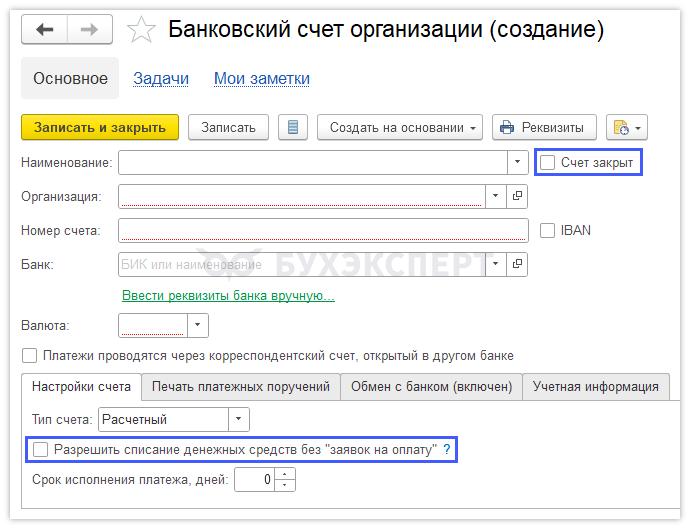Image resolution: width=690 pixels, height=529 pixels.
Task: Expand the Наименование dropdown list
Action: coord(517,162)
